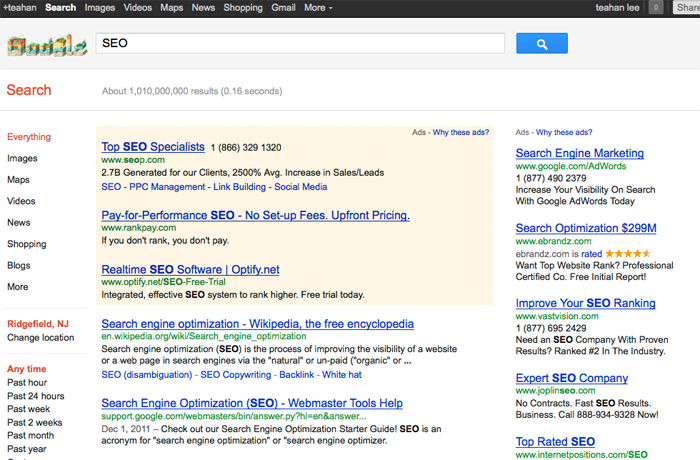Limit results to Past hour

pyautogui.click(x=27, y=382)
